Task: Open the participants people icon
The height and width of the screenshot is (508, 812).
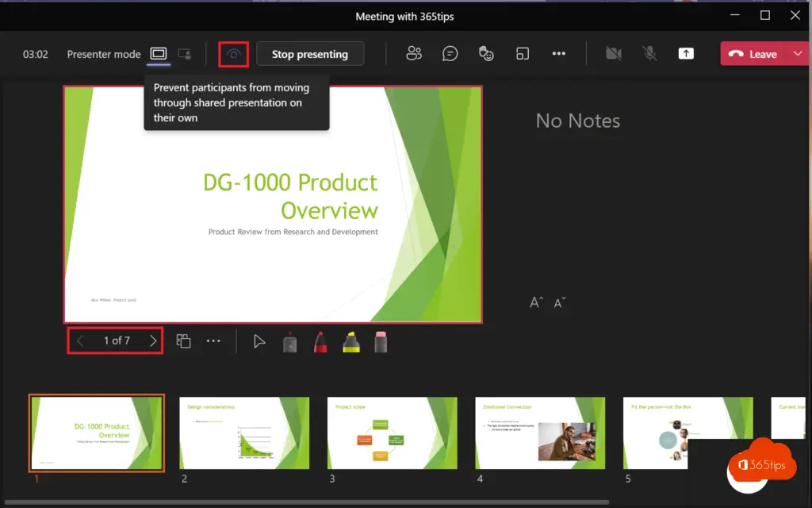Action: (413, 54)
